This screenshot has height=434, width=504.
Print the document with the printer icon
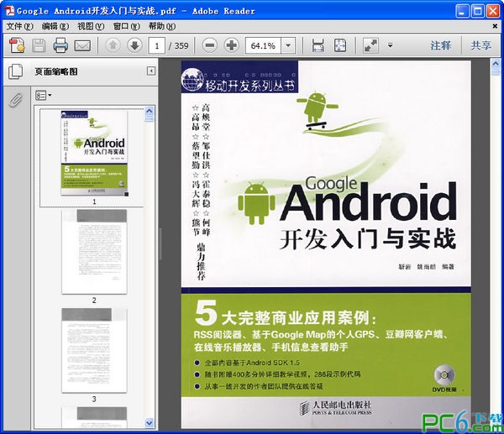60,45
